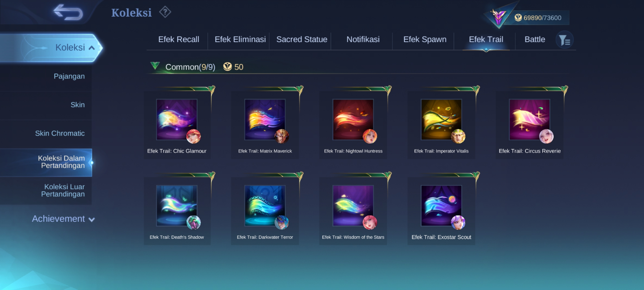Tap the 69890/73600 collection points bar
The width and height of the screenshot is (644, 290).
(x=541, y=18)
